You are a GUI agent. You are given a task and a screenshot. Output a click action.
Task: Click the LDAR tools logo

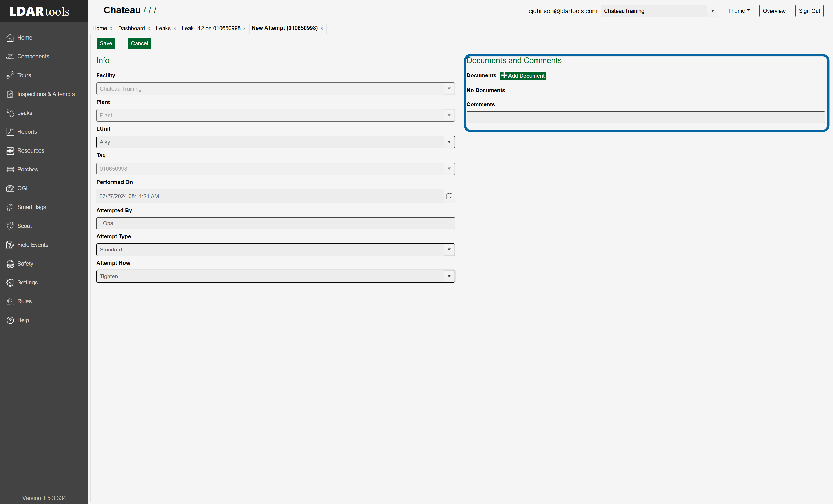click(40, 11)
